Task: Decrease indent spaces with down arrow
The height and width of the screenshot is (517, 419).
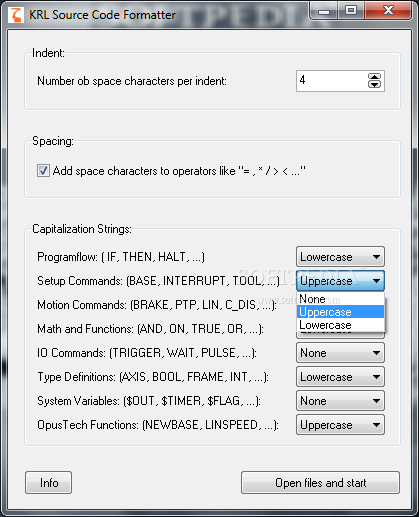Action: point(374,84)
